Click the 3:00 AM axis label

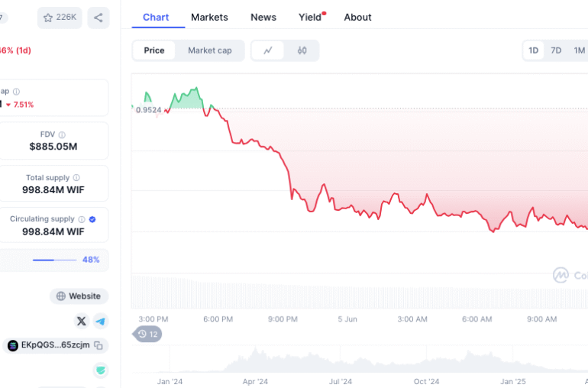[x=412, y=319]
